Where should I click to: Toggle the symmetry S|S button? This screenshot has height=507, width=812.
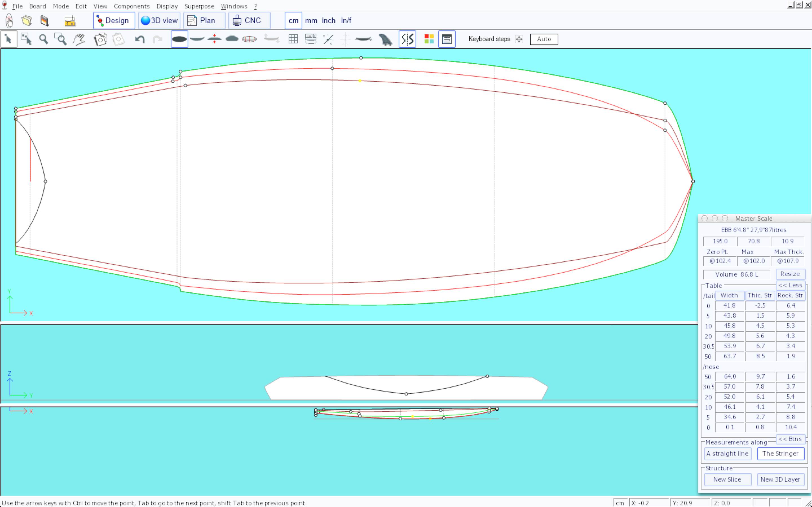[x=407, y=39]
